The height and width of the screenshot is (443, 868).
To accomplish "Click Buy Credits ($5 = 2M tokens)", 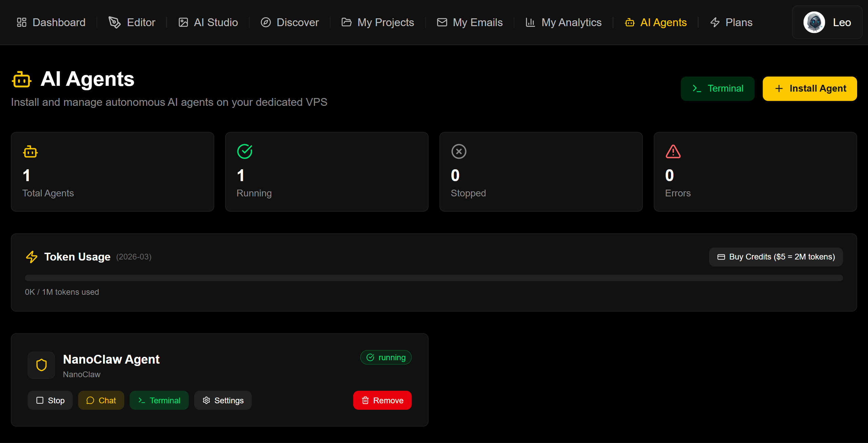I will pyautogui.click(x=775, y=257).
